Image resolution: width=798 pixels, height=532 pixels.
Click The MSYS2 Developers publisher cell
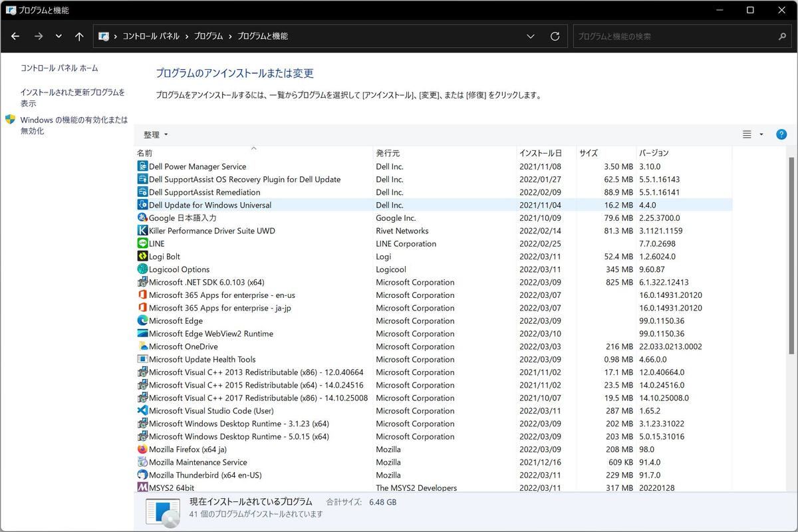coord(416,487)
